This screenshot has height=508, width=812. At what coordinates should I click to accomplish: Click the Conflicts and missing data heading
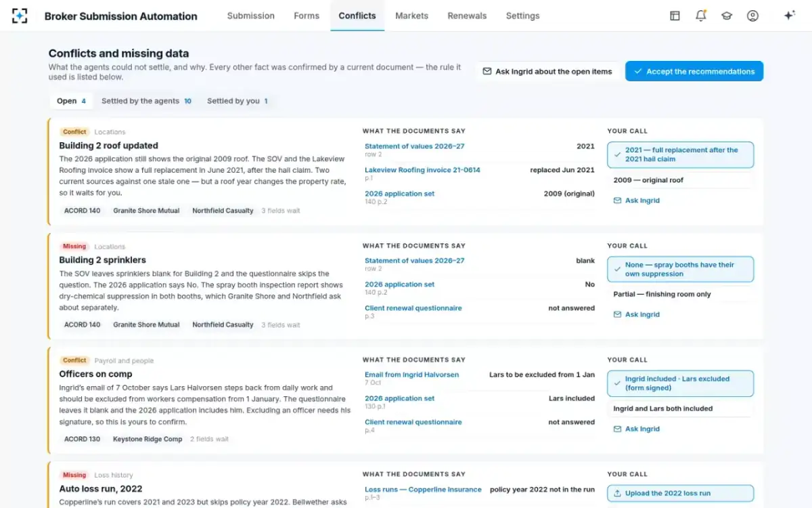pyautogui.click(x=118, y=54)
